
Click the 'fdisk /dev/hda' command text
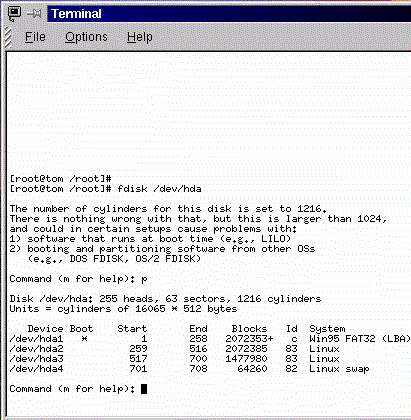coord(159,189)
